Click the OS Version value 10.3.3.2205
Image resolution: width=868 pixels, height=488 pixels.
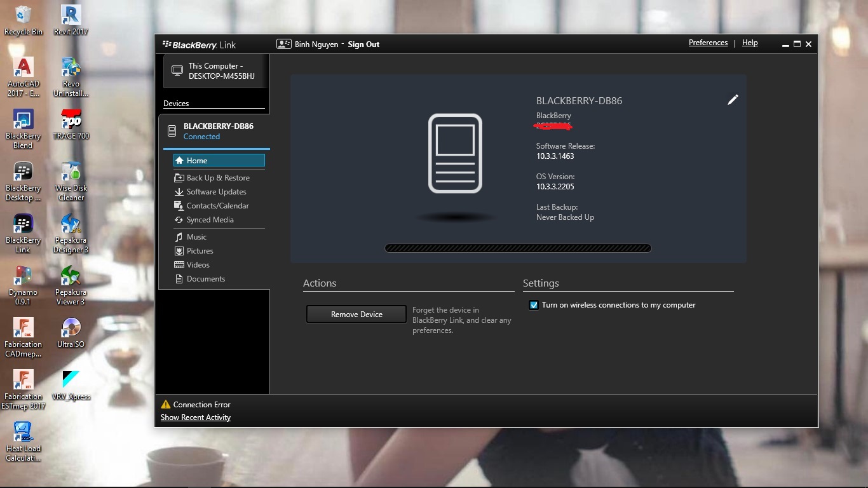coord(555,187)
